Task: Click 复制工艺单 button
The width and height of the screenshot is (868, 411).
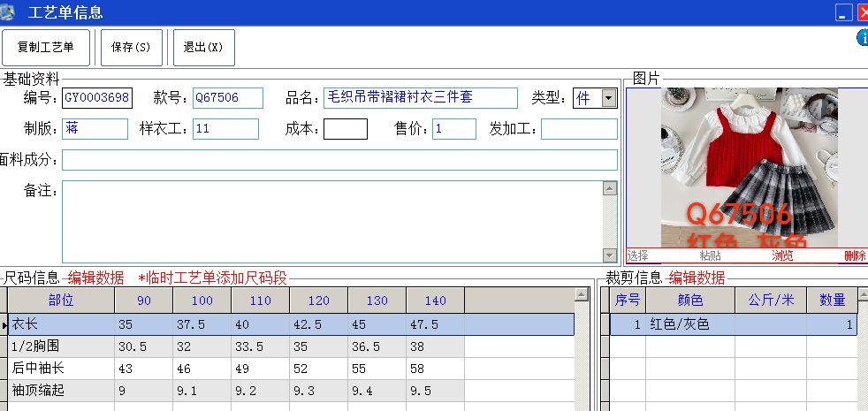Action: click(x=46, y=48)
